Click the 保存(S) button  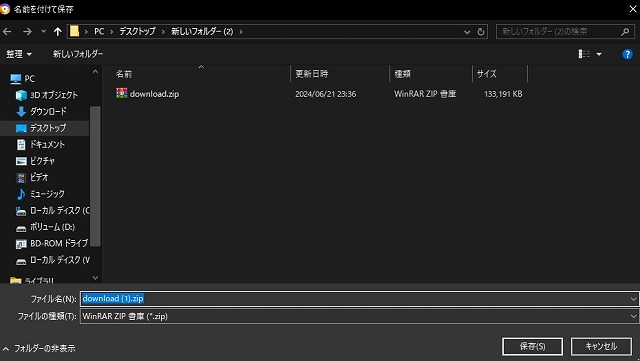pos(532,346)
